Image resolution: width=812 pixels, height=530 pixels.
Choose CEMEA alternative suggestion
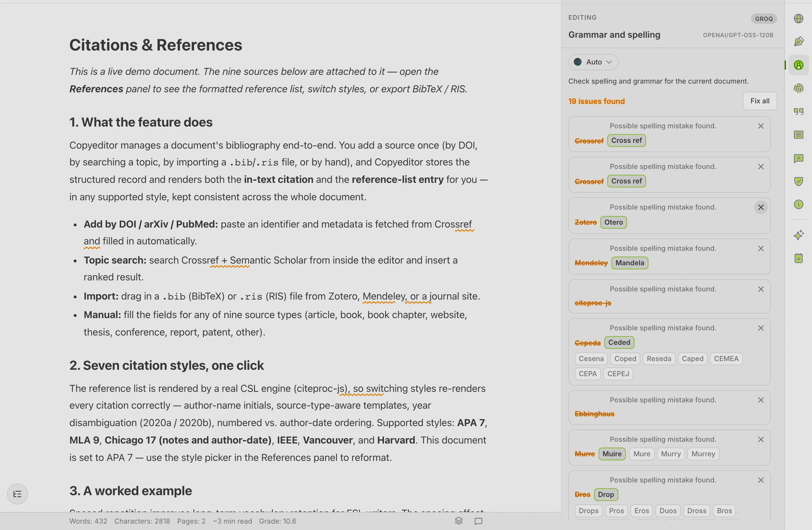pyautogui.click(x=726, y=358)
